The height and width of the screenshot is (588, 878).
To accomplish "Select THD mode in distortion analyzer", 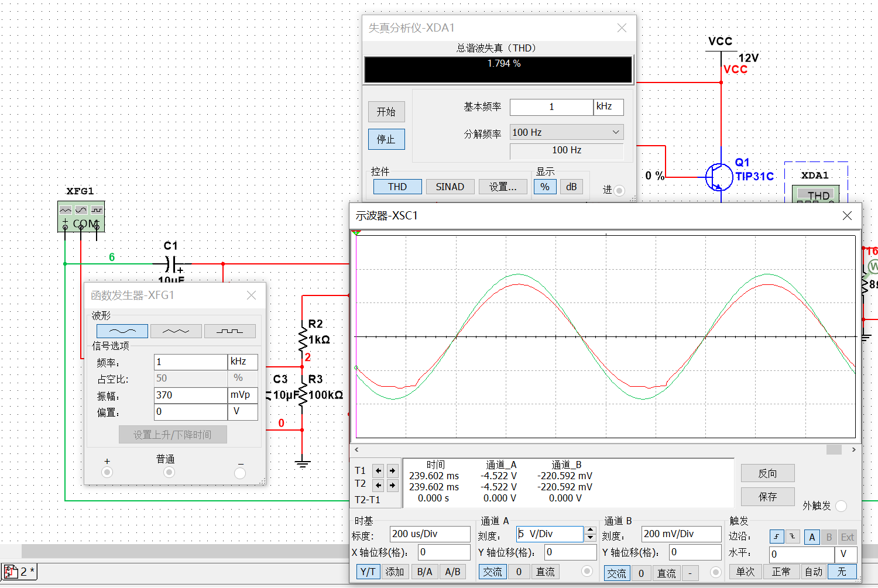I will coord(397,187).
